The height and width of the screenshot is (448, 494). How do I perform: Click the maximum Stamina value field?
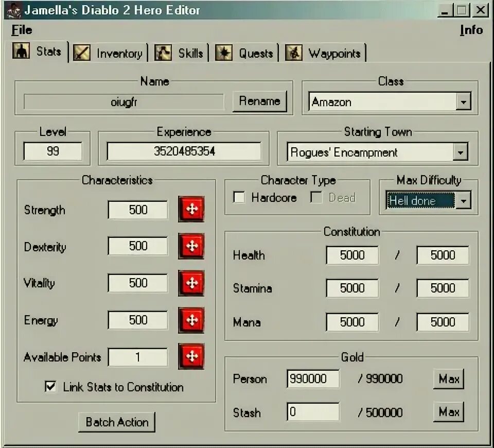pos(443,288)
